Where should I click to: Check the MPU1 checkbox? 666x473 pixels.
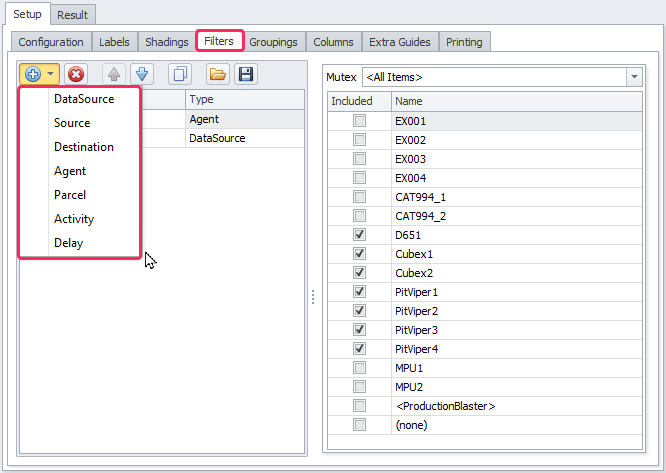pos(359,368)
